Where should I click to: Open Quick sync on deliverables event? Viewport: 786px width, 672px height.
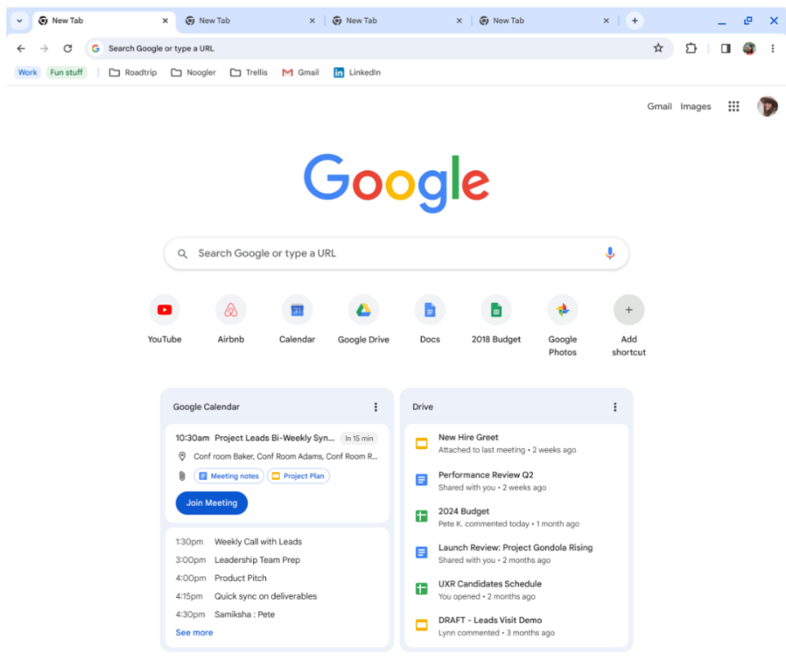tap(266, 596)
